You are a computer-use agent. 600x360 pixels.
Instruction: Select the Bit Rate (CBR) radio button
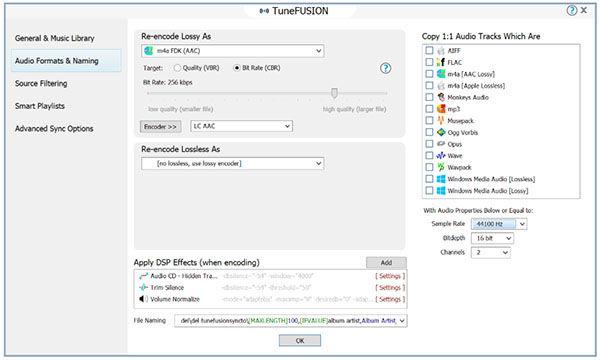[237, 68]
